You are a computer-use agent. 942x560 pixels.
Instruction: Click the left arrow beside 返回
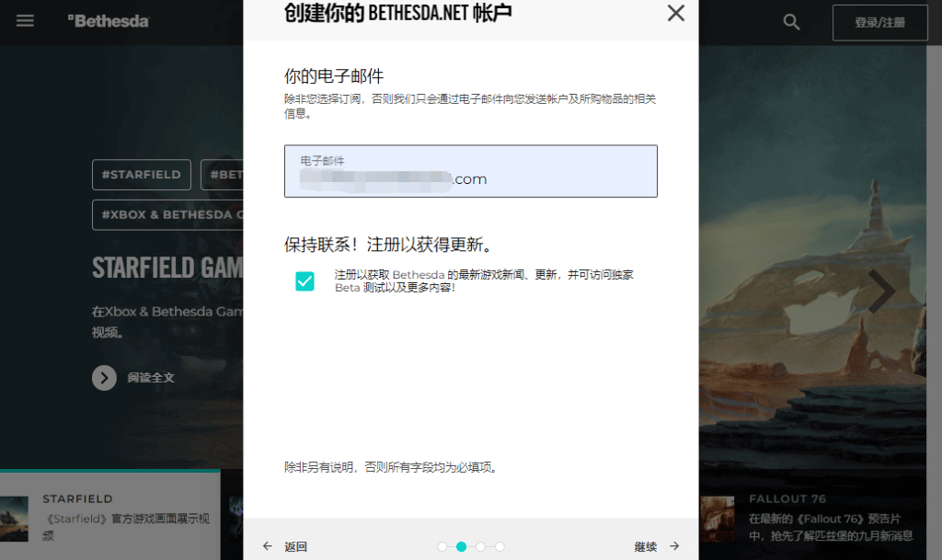(268, 546)
